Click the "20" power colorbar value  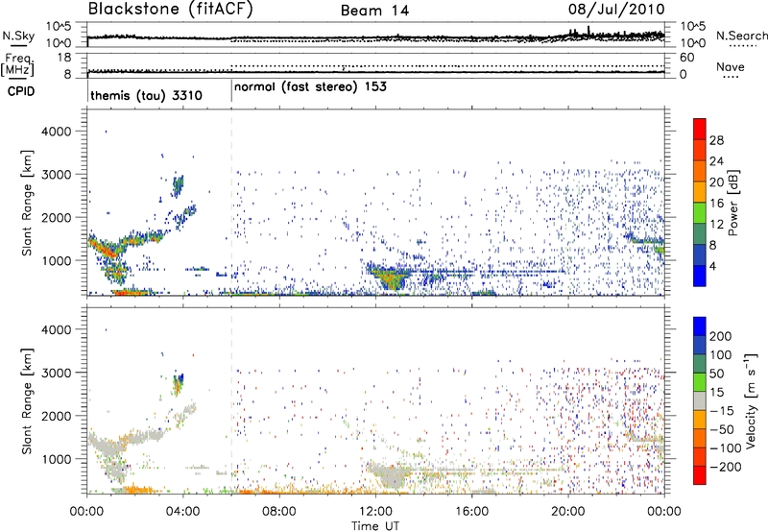[x=716, y=182]
